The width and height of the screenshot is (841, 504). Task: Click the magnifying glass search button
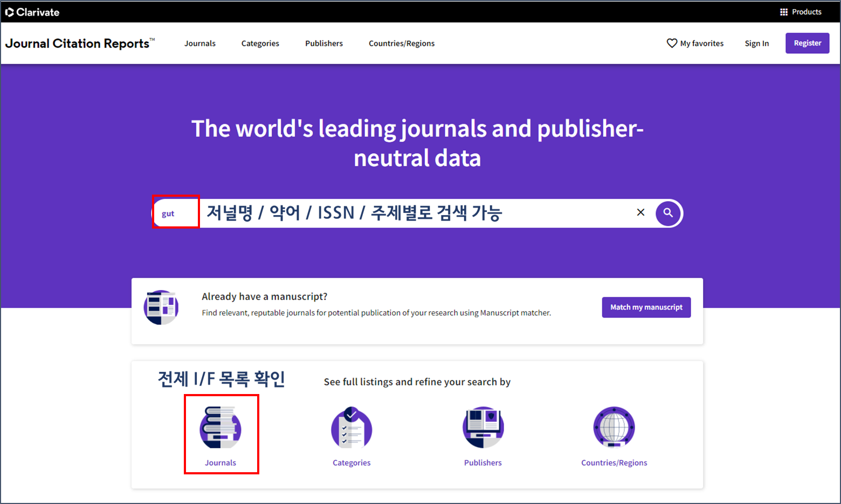point(668,213)
